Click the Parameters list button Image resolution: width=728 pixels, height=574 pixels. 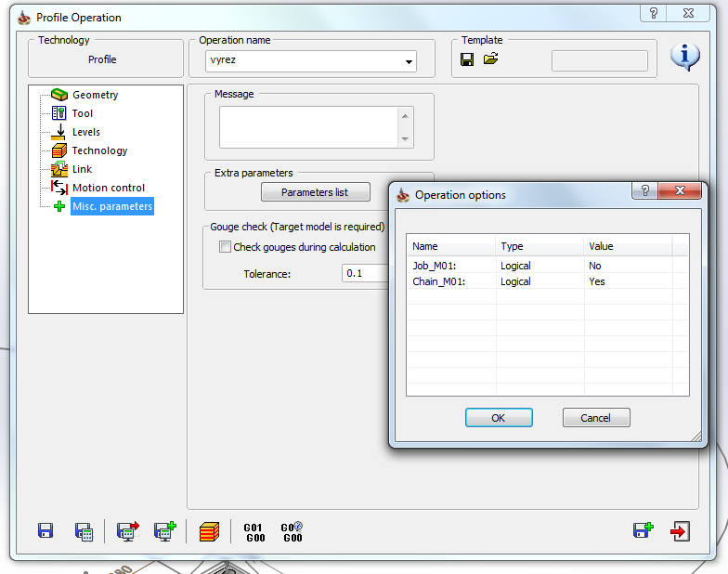click(316, 191)
